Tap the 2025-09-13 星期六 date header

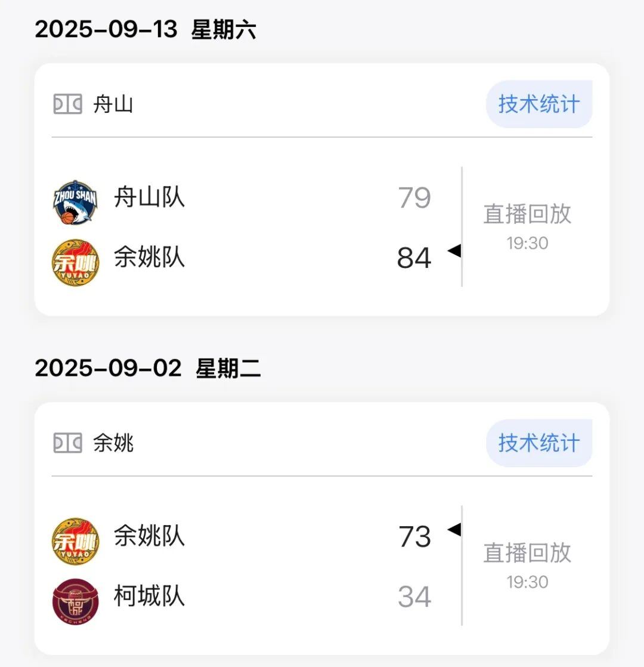pyautogui.click(x=145, y=29)
